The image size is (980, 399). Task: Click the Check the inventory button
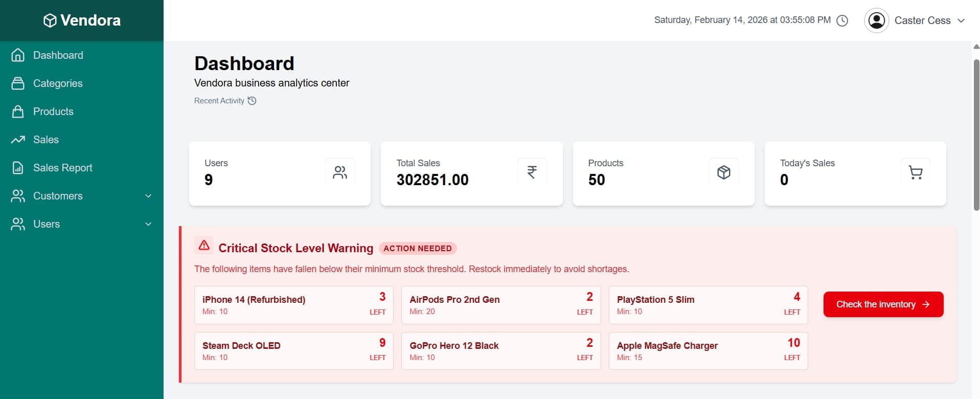tap(883, 304)
